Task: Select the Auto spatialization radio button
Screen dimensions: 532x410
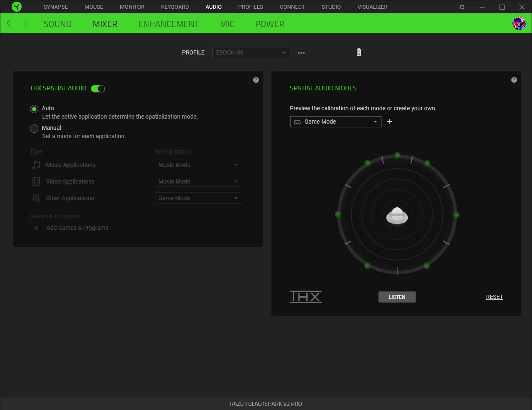Action: coord(34,109)
